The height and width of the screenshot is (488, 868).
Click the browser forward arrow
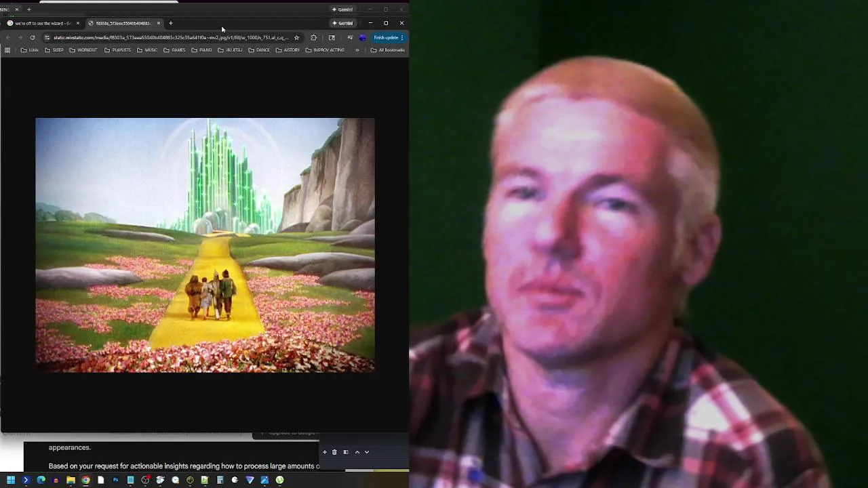[20, 37]
